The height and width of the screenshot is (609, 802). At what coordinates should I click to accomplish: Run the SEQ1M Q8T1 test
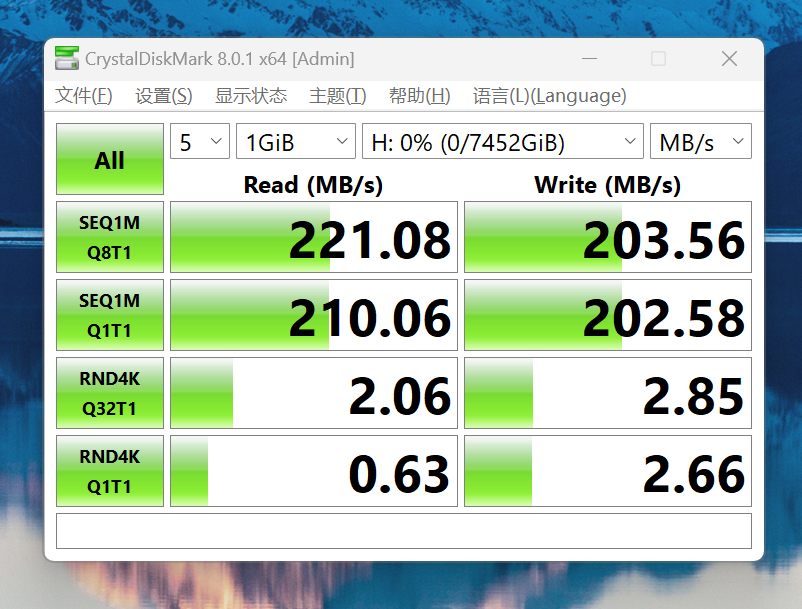click(x=110, y=237)
